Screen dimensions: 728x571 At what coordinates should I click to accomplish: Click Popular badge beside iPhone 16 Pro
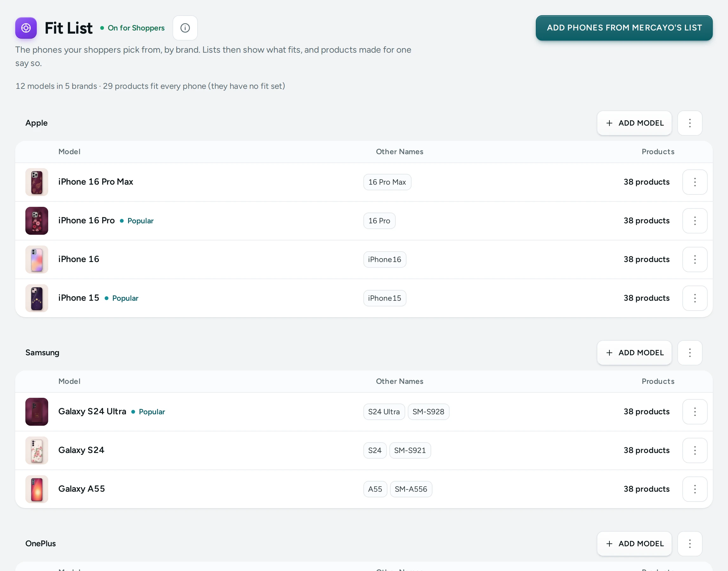tap(137, 221)
